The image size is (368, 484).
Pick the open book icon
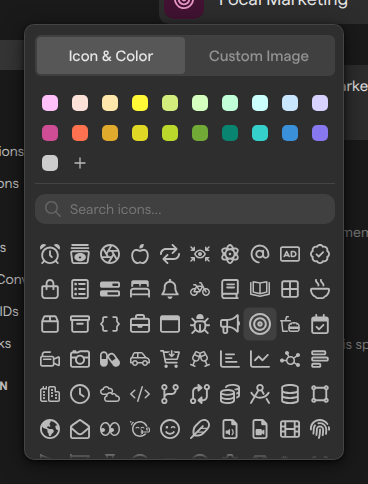[x=260, y=289]
